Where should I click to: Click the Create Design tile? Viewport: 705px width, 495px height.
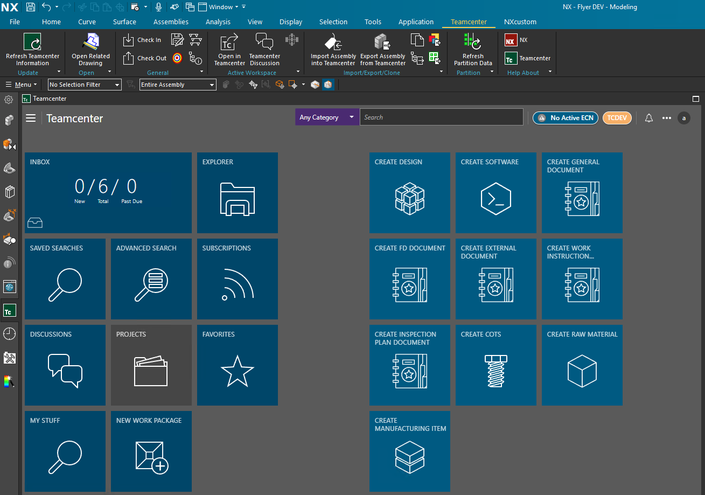pyautogui.click(x=410, y=192)
